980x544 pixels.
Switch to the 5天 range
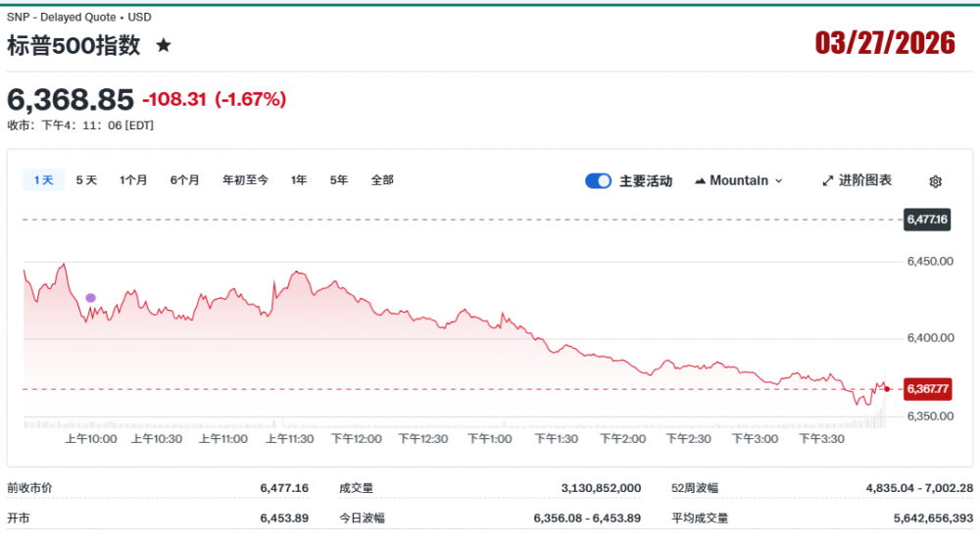point(86,180)
